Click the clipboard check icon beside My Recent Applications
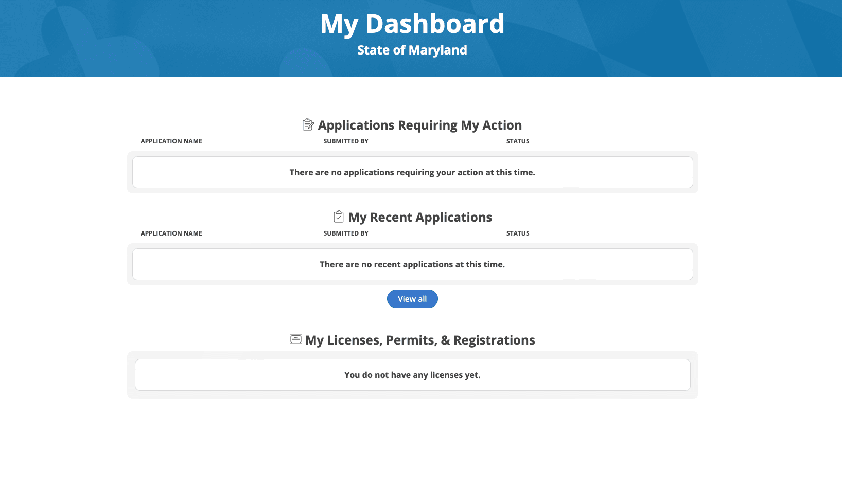 click(x=339, y=217)
